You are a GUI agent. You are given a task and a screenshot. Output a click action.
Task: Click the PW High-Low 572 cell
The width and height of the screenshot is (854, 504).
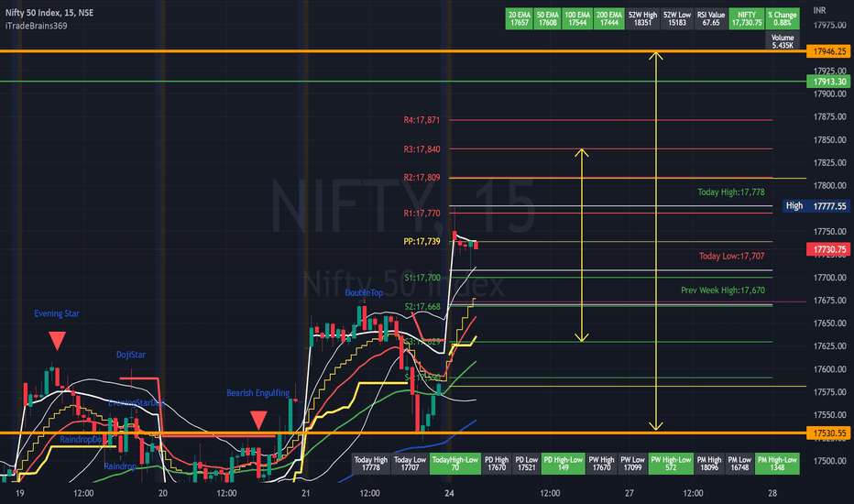671,464
